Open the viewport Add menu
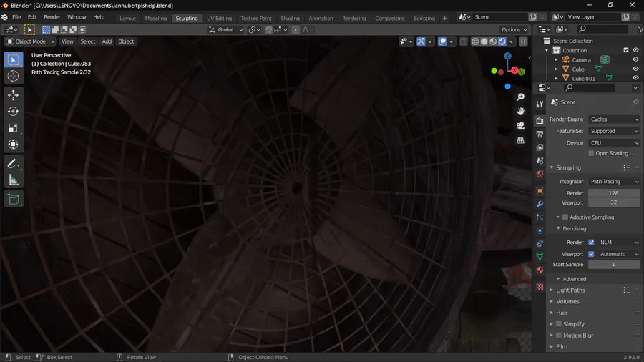 107,41
